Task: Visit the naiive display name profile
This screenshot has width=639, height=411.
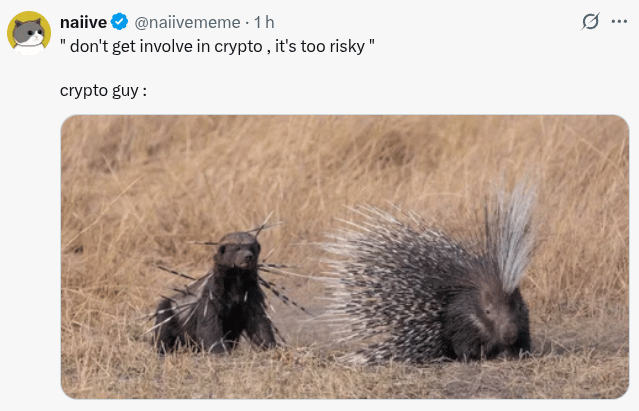Action: click(x=83, y=22)
